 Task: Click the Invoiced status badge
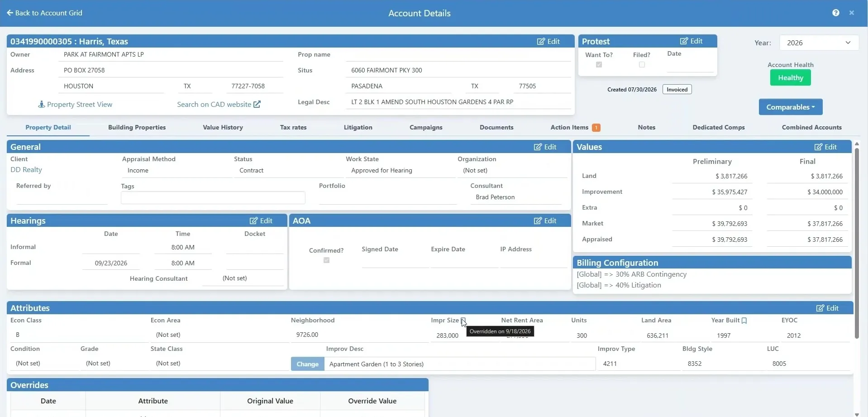tap(677, 89)
